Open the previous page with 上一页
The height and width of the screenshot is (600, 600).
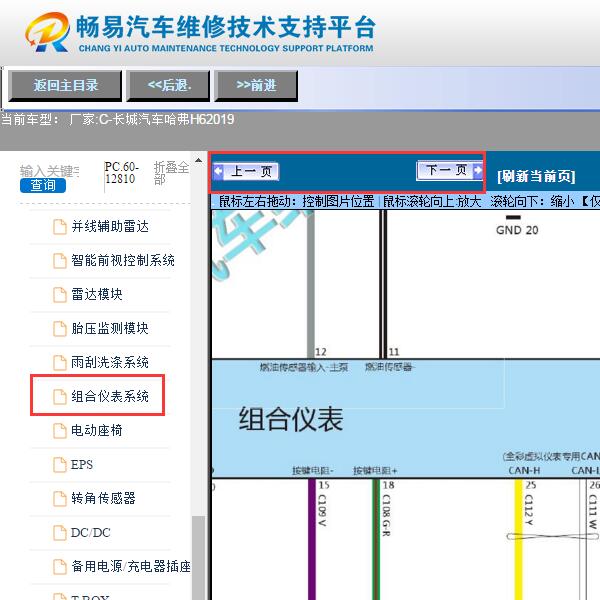click(246, 171)
